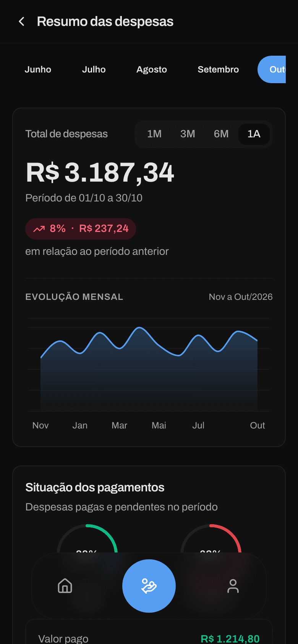This screenshot has width=298, height=644.
Task: Click the 'Resumo das despesas' title
Action: (105, 21)
